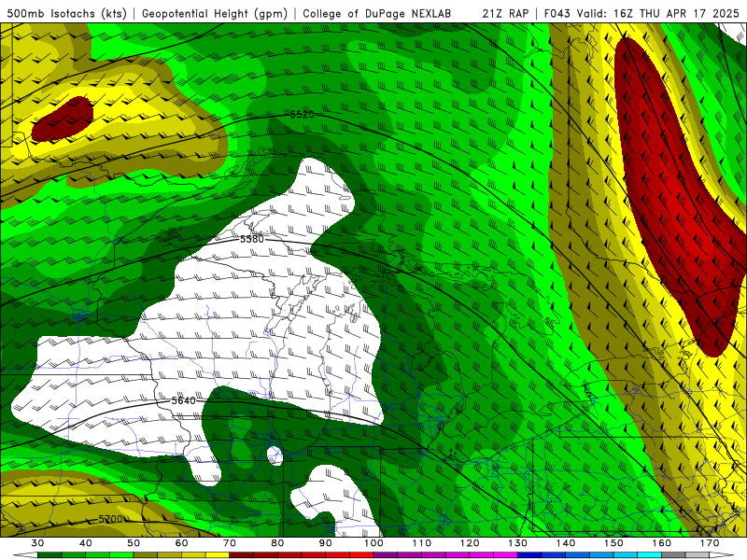This screenshot has width=747, height=560.
Task: Click the left white arrow of color bar
Action: [25, 555]
